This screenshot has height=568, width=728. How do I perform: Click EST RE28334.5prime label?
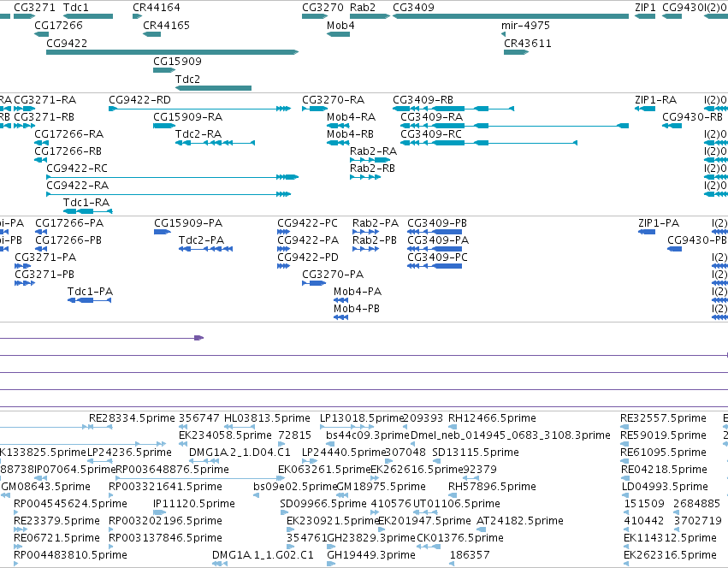[x=132, y=418]
